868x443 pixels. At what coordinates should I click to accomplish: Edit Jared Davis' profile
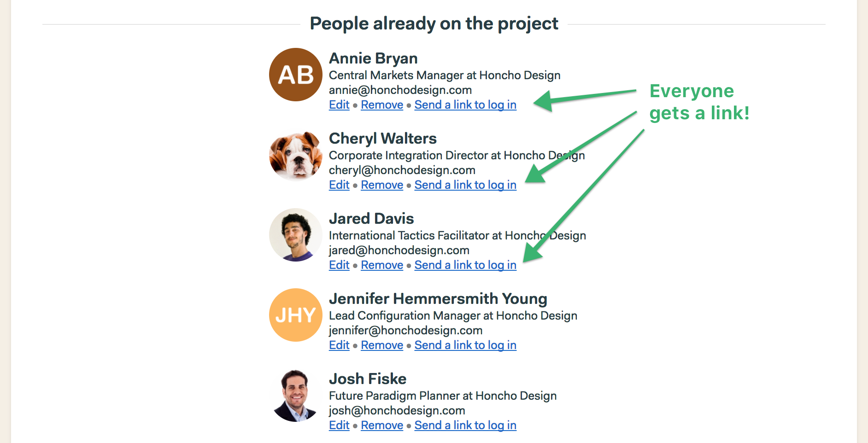coord(339,265)
